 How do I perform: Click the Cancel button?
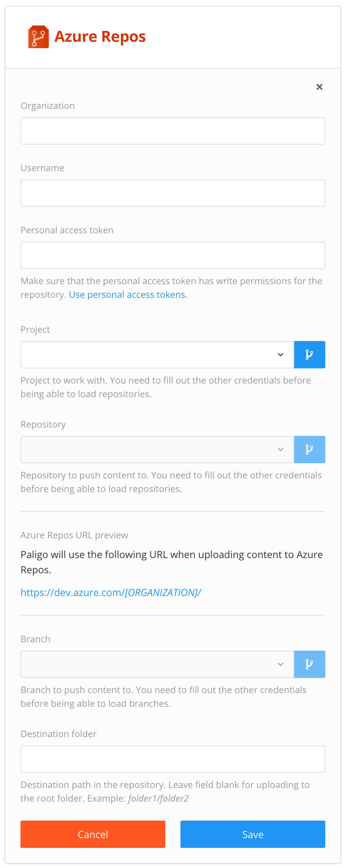[93, 834]
